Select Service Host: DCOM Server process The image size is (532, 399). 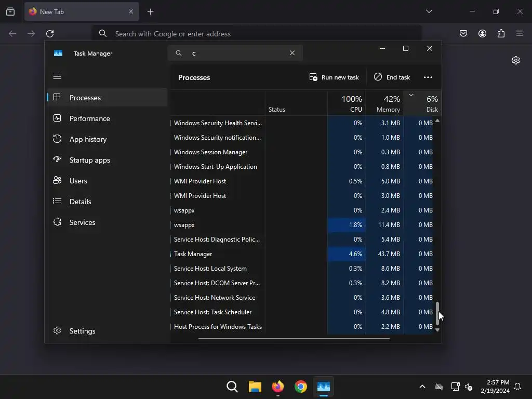tap(303, 283)
